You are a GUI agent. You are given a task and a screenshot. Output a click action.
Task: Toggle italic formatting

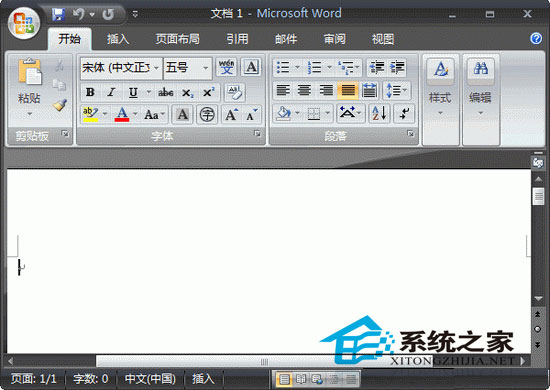point(111,93)
